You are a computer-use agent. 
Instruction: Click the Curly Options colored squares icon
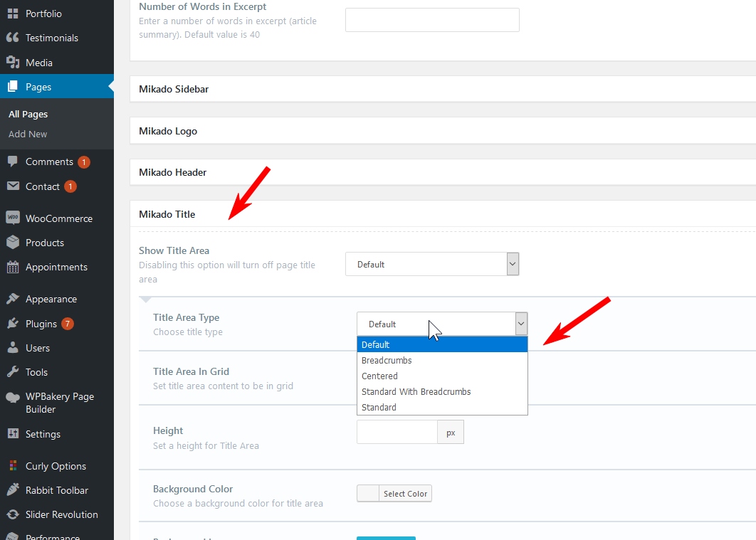(13, 465)
